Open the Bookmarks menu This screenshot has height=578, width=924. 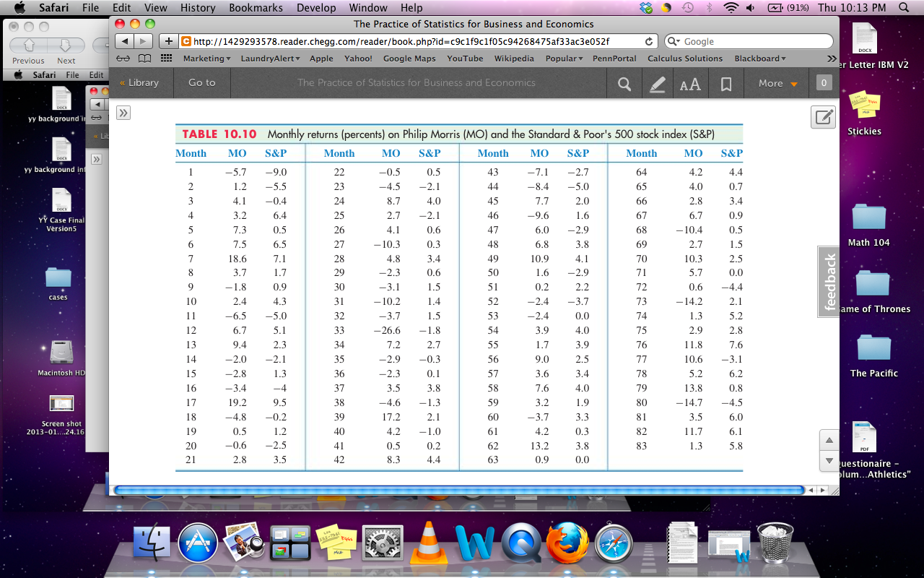click(x=256, y=7)
